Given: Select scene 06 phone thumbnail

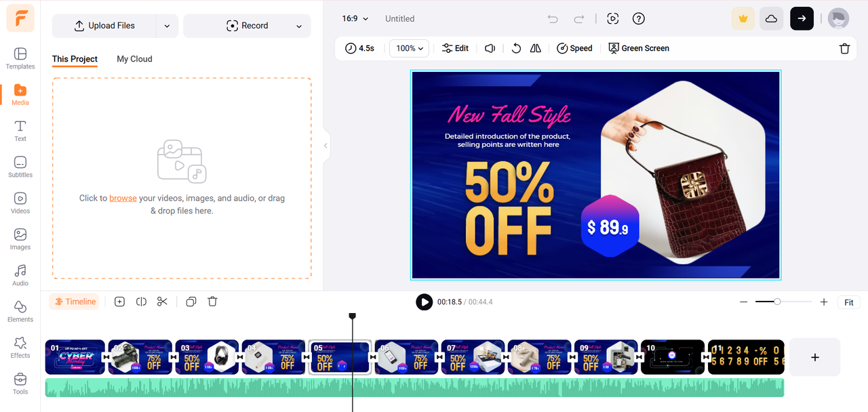Looking at the screenshot, I should 406,357.
